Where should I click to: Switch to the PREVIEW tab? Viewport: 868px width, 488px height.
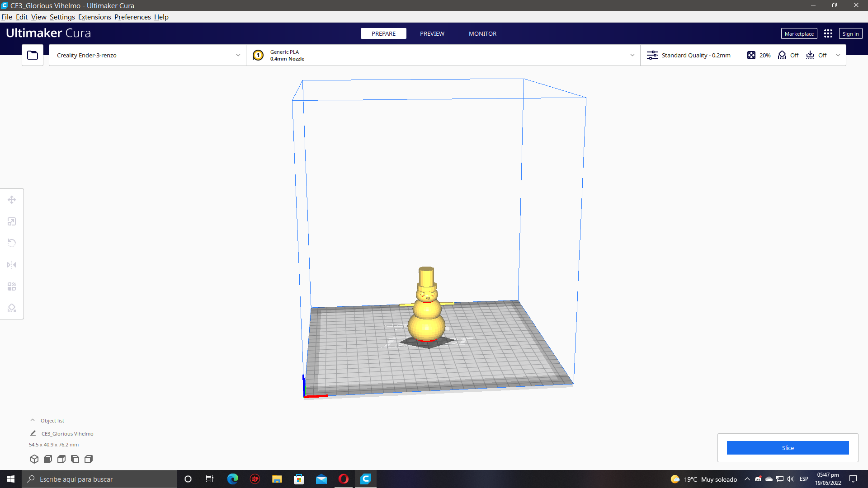coord(432,34)
